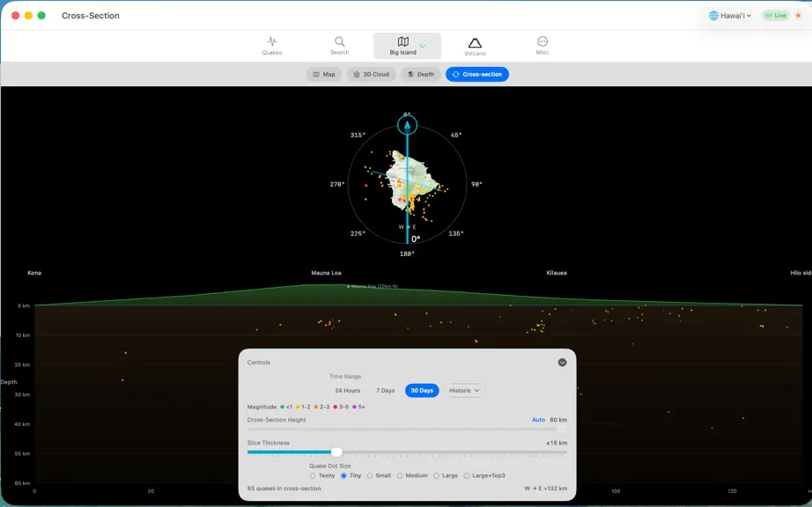The width and height of the screenshot is (812, 507).
Task: Toggle the Live status indicator
Action: coord(775,16)
